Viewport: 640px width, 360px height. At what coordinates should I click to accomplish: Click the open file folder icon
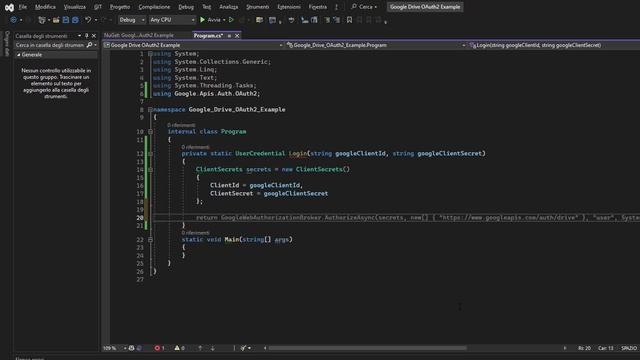pos(56,20)
